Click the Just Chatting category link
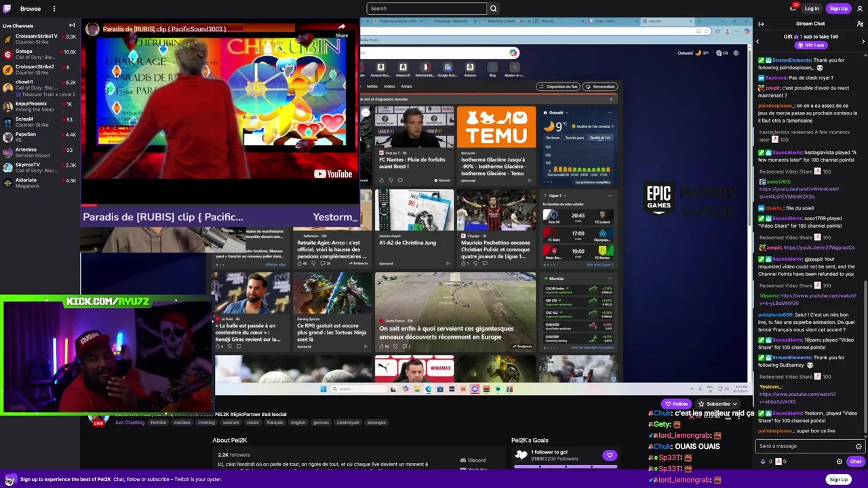Screen dimensions: 868x488 pos(129,422)
